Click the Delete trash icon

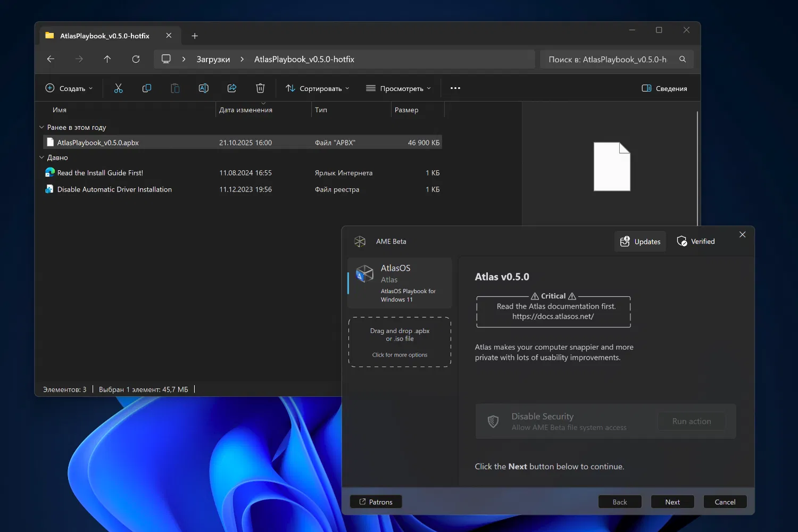[260, 88]
